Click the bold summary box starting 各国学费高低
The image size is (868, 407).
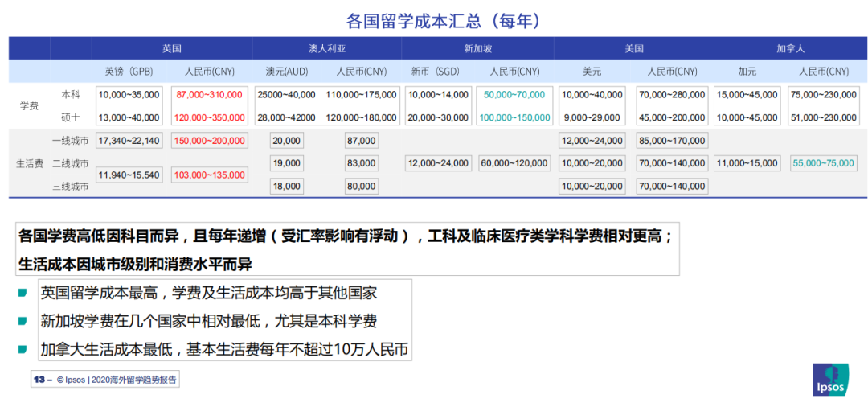point(347,249)
